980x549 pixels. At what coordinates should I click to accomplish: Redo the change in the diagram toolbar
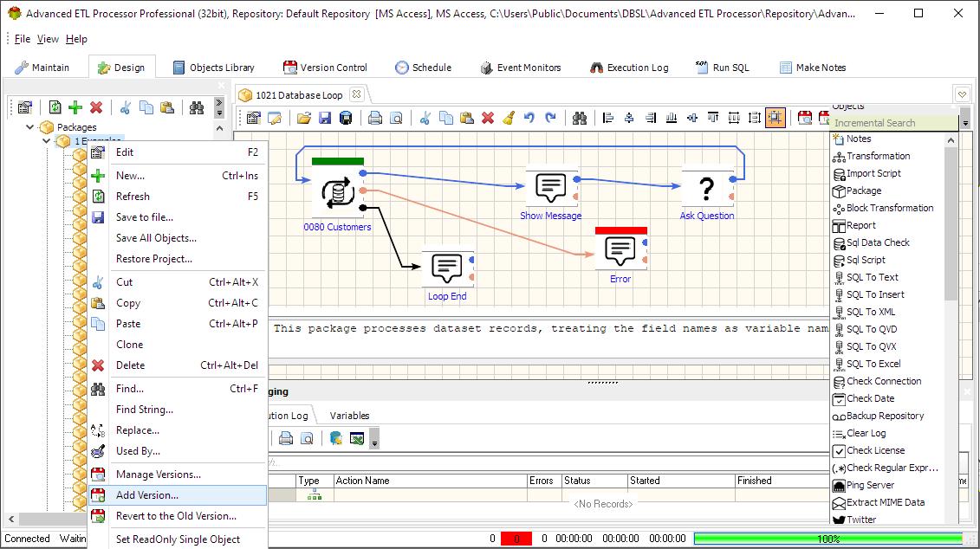click(x=550, y=118)
